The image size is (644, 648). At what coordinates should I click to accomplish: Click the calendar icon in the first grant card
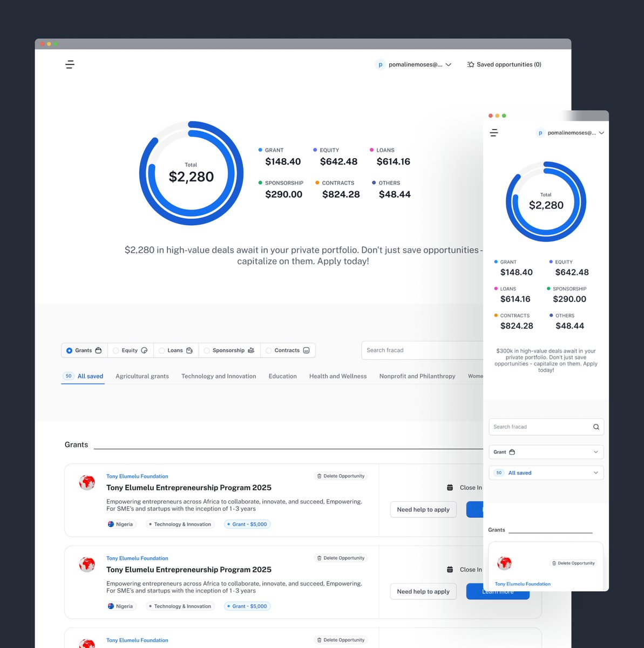450,488
